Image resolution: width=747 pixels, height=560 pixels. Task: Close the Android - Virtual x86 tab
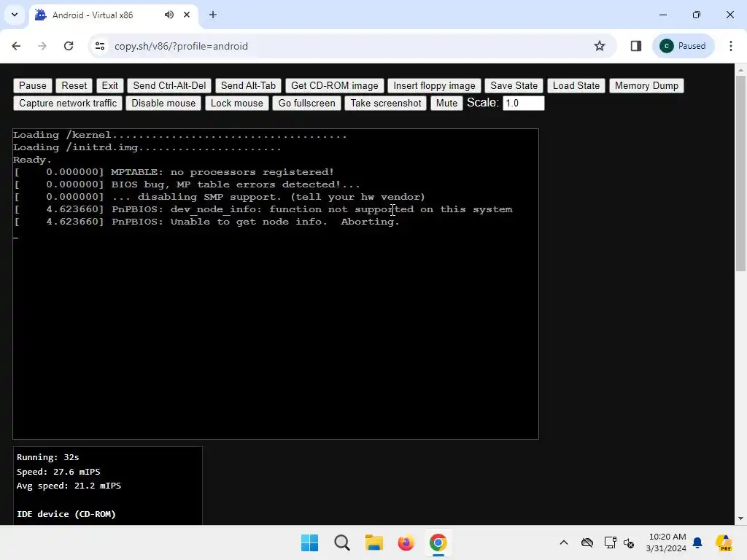(187, 15)
